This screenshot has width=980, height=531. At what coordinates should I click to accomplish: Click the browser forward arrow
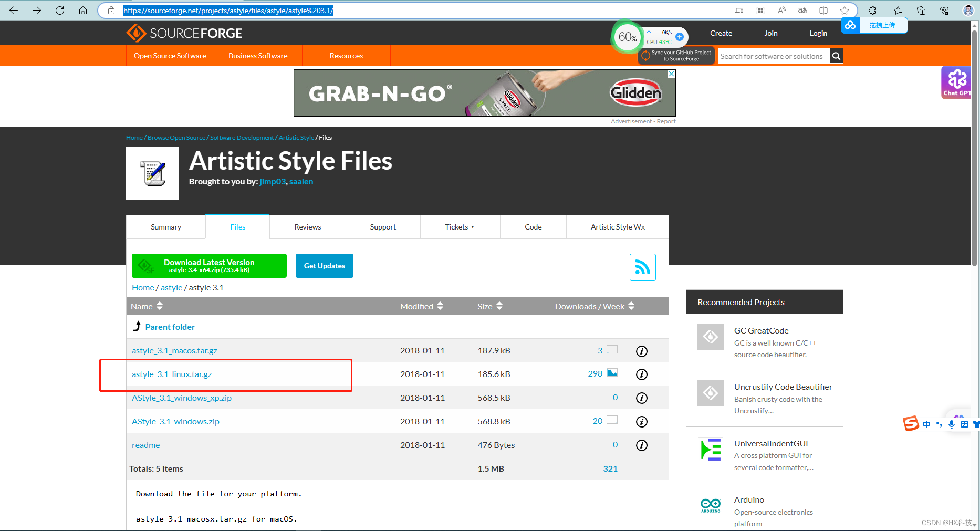tap(37, 10)
